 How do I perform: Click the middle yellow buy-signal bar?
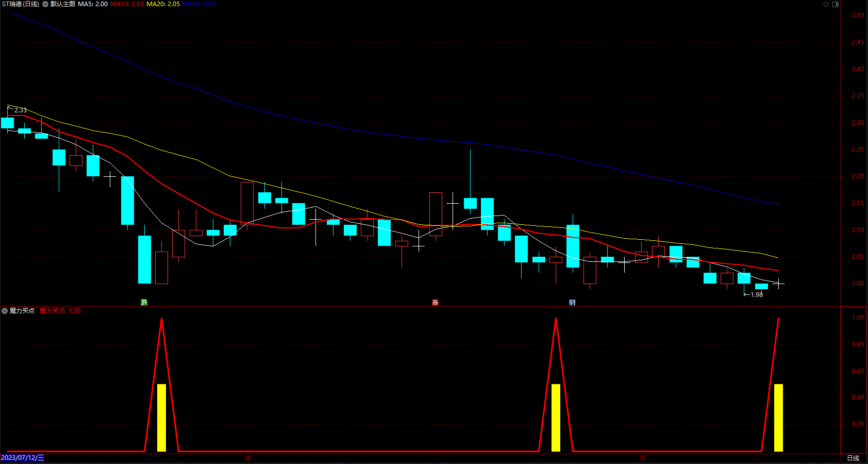(556, 418)
